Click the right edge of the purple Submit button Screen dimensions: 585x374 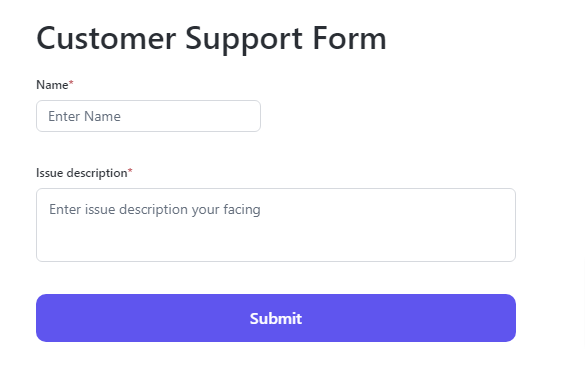click(x=507, y=318)
